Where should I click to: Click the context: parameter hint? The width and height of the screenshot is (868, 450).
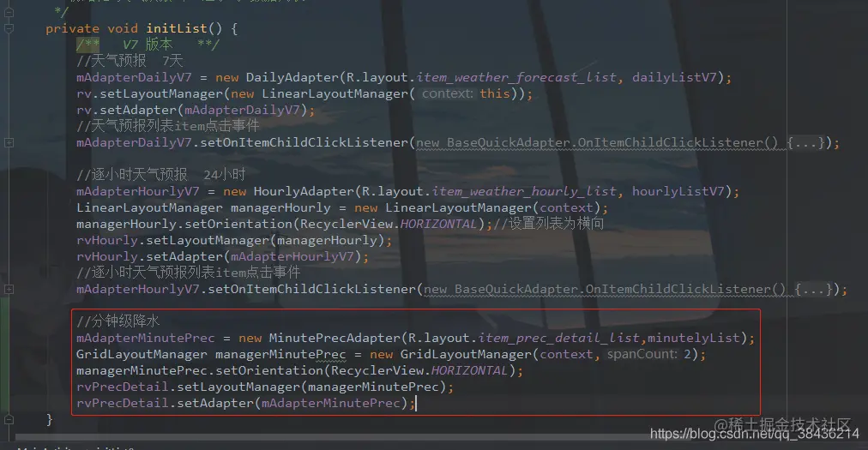tap(447, 93)
